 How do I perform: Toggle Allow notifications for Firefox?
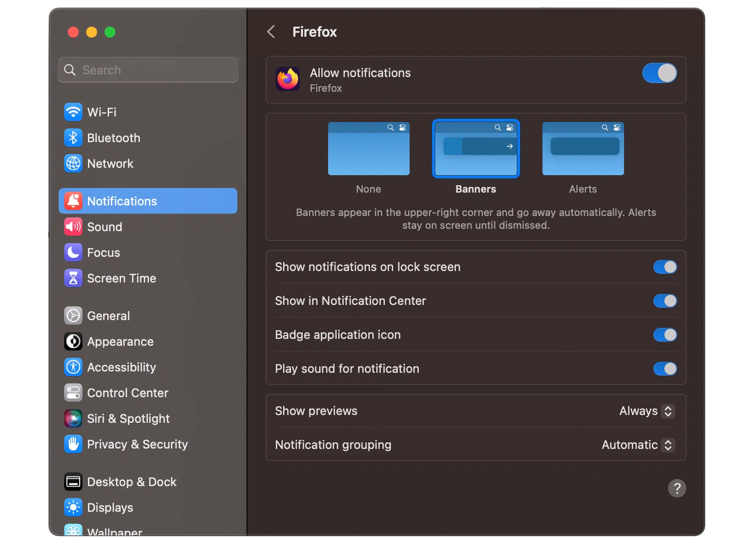click(660, 73)
